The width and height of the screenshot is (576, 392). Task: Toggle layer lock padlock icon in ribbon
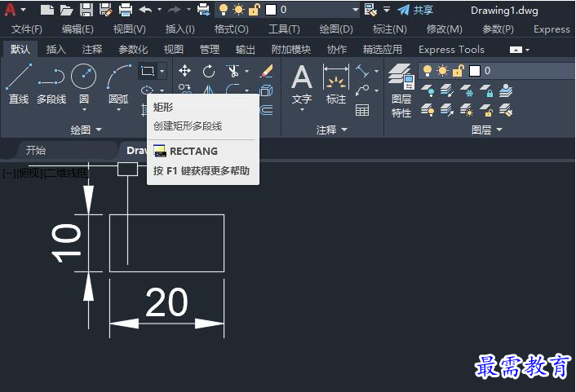458,70
